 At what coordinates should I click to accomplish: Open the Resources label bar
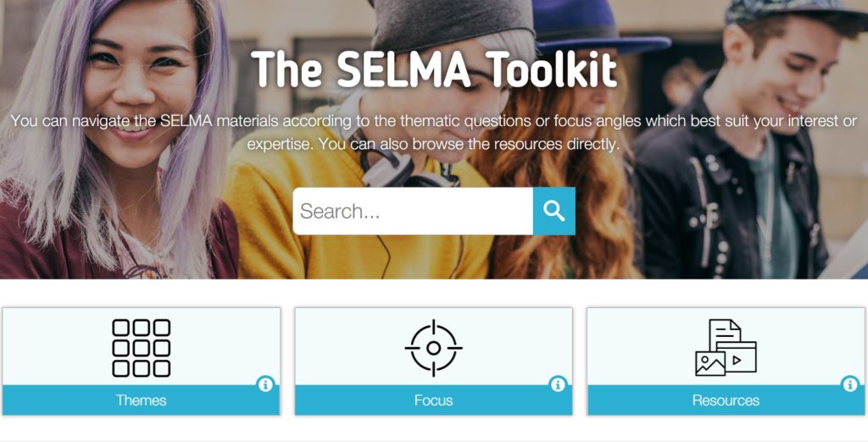point(726,400)
